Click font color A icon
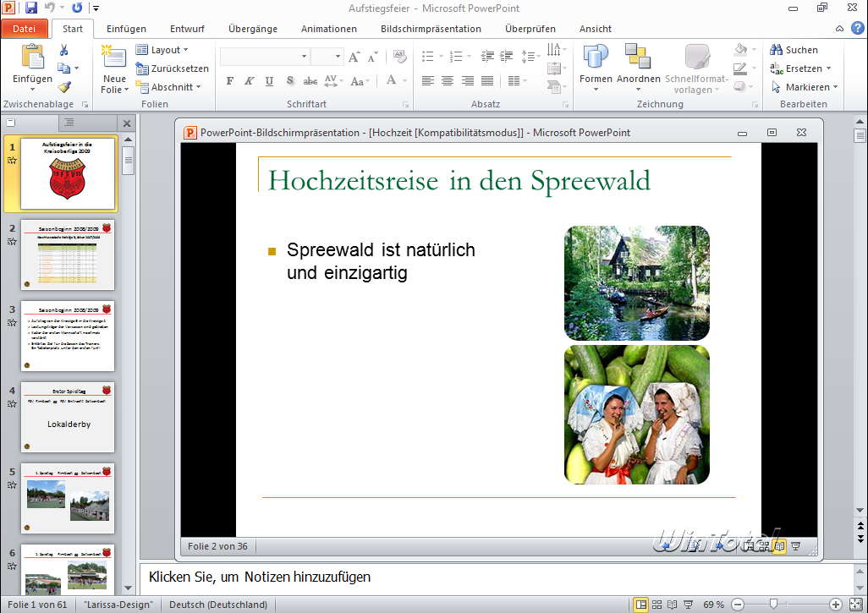This screenshot has width=868, height=613. click(x=392, y=80)
